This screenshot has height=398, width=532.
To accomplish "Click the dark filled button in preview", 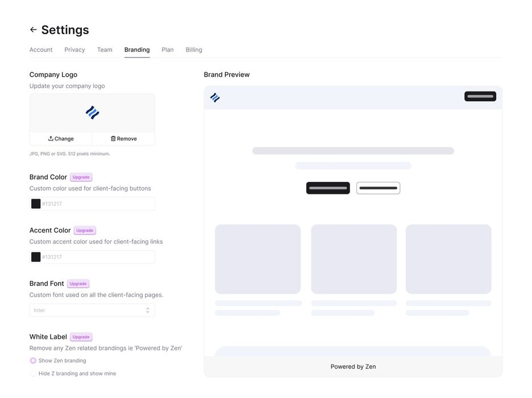I will tap(328, 188).
